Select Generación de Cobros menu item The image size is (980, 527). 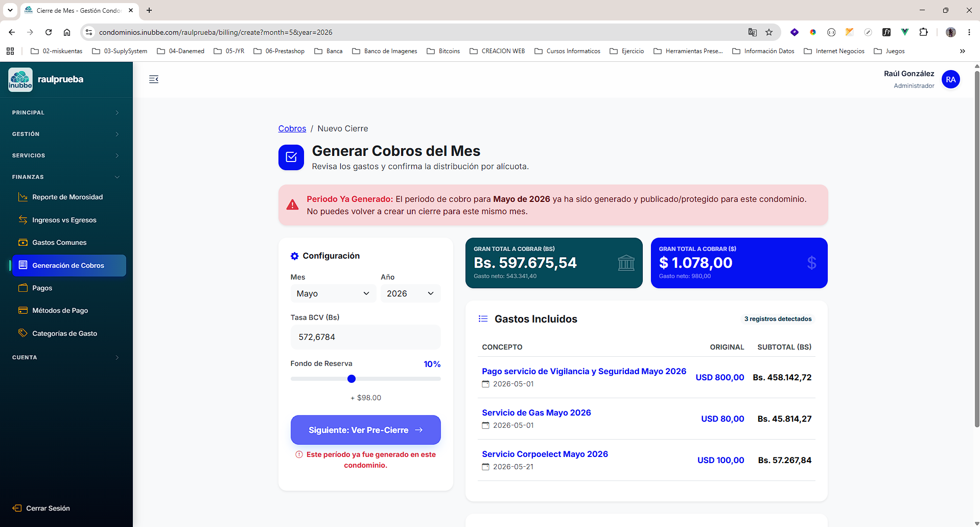[x=68, y=265]
